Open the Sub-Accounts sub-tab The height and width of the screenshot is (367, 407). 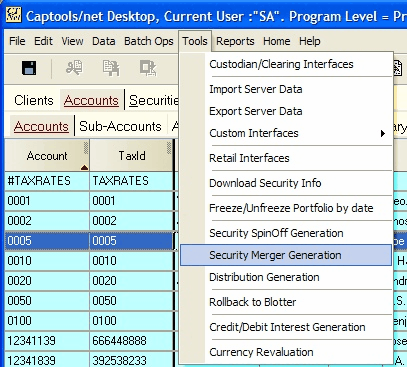120,127
